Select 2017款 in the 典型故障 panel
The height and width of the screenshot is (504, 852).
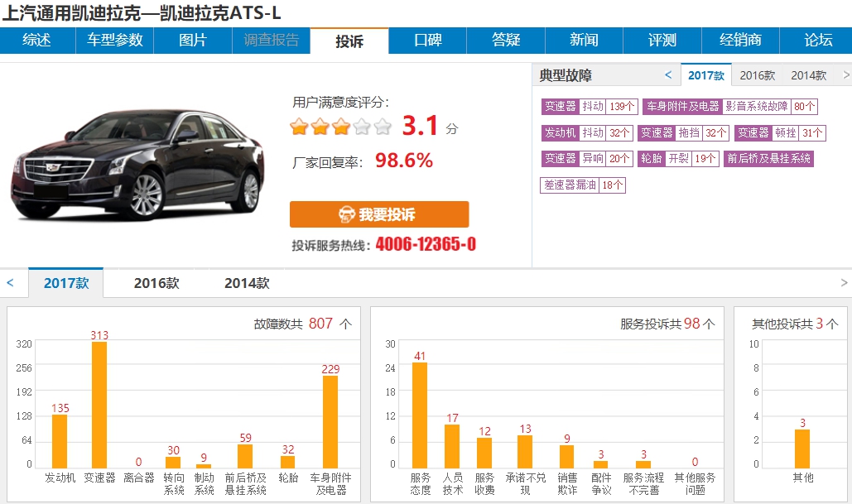tap(705, 75)
